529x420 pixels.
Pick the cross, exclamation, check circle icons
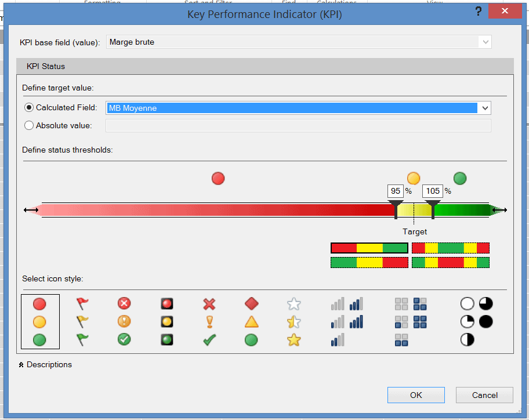pyautogui.click(x=124, y=321)
